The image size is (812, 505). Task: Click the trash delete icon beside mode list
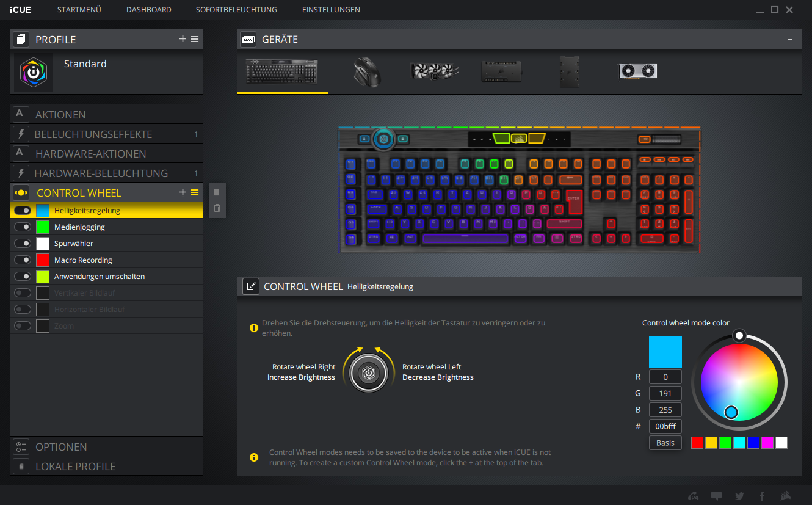tap(217, 209)
